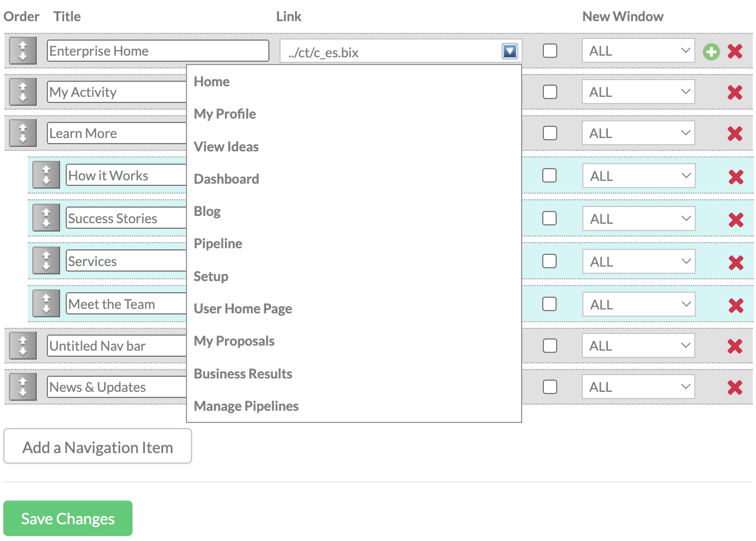Toggle the link dropdown arrow for Enterprise Home
The image size is (756, 541).
[510, 51]
